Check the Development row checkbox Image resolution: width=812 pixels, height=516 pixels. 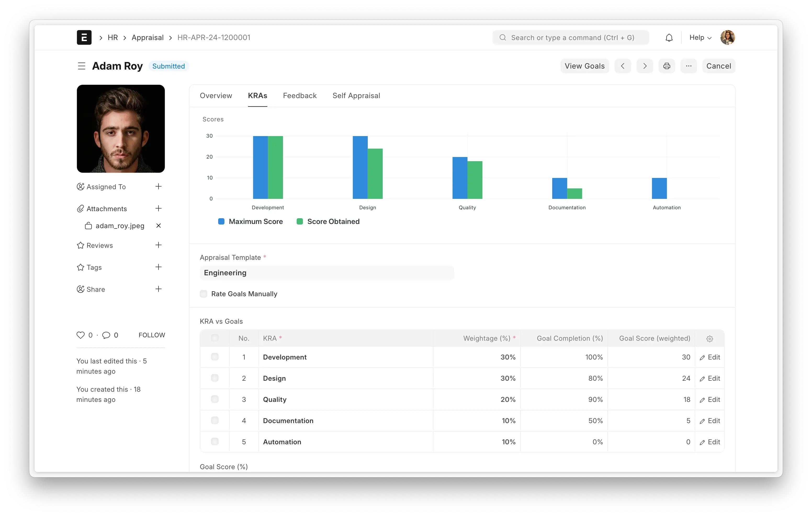point(215,357)
